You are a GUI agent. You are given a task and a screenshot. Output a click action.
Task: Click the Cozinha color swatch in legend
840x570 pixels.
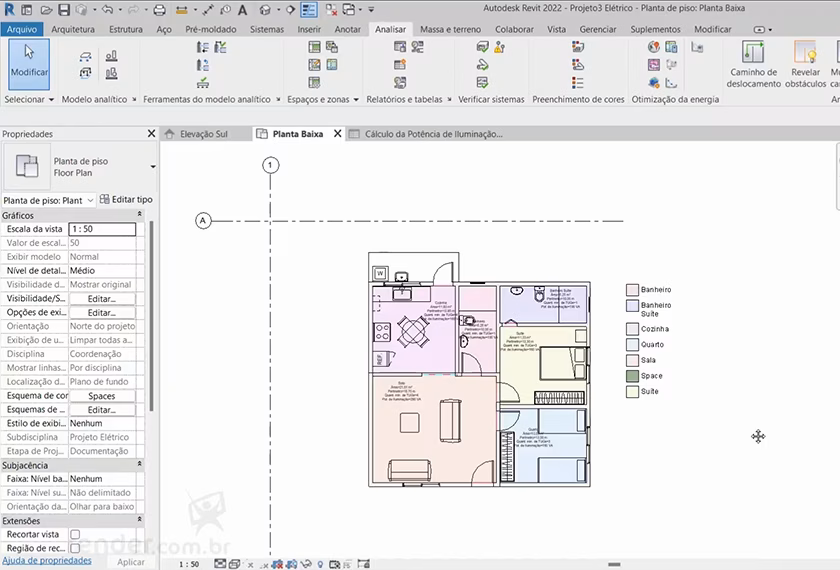pos(632,329)
